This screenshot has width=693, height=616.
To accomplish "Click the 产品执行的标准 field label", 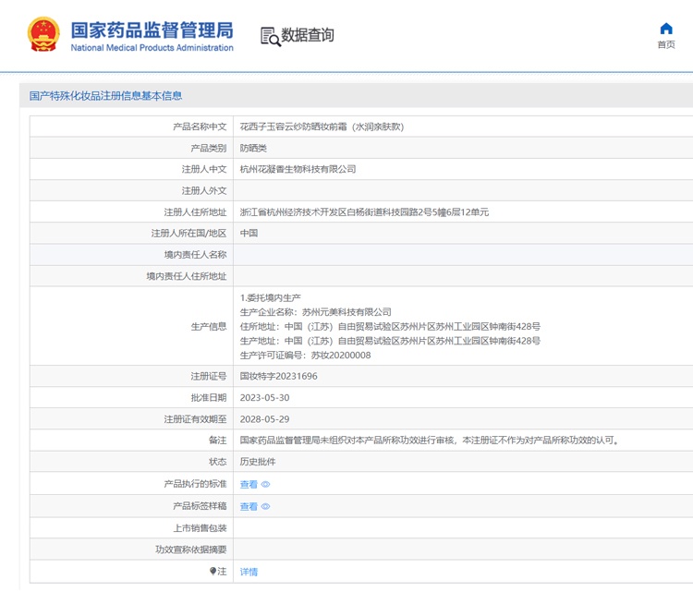I will 195,484.
